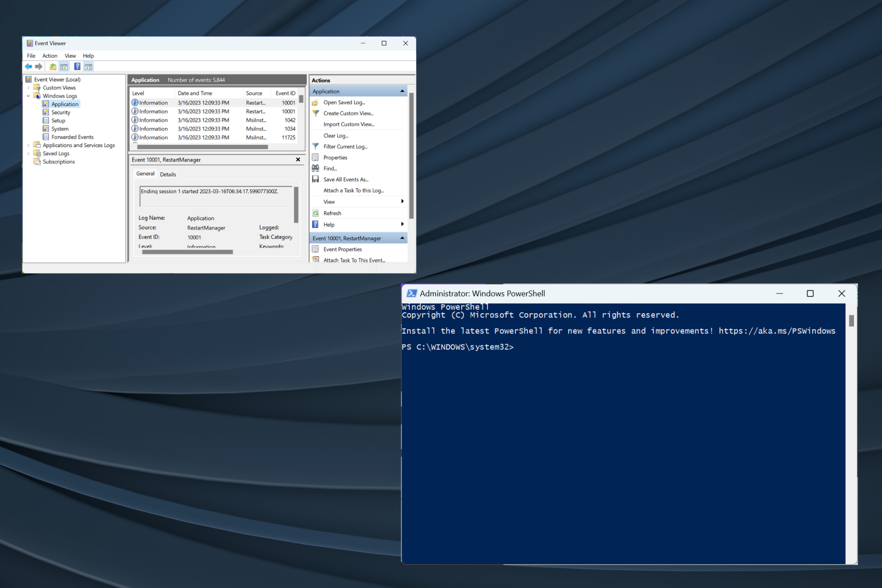Click the Up One Level folder icon
Viewport: 882px width, 588px height.
(53, 67)
